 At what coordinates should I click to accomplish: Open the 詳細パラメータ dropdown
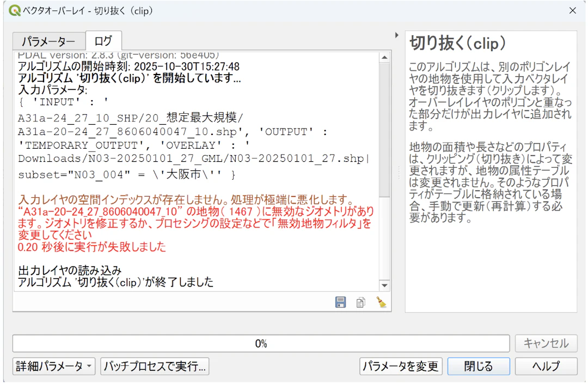click(x=54, y=366)
